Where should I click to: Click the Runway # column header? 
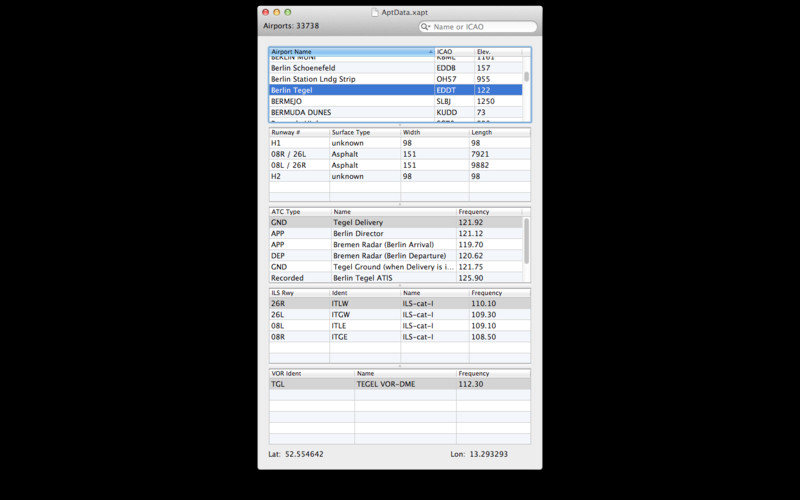pyautogui.click(x=299, y=132)
